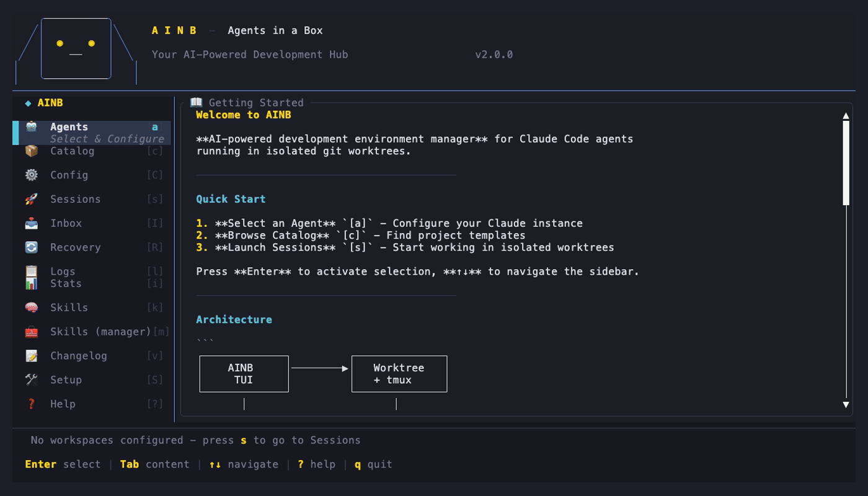The height and width of the screenshot is (496, 868).
Task: Click the '[c]' shortcut hint for Catalog
Action: (x=155, y=151)
